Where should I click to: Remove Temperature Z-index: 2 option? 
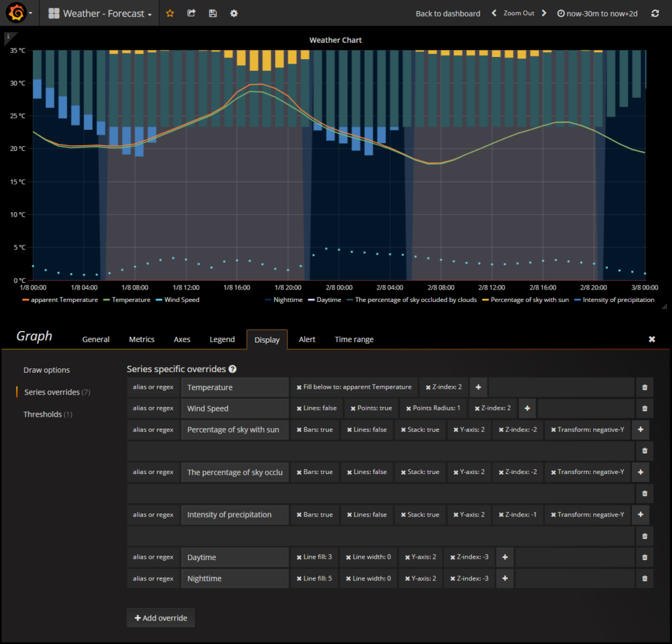428,387
